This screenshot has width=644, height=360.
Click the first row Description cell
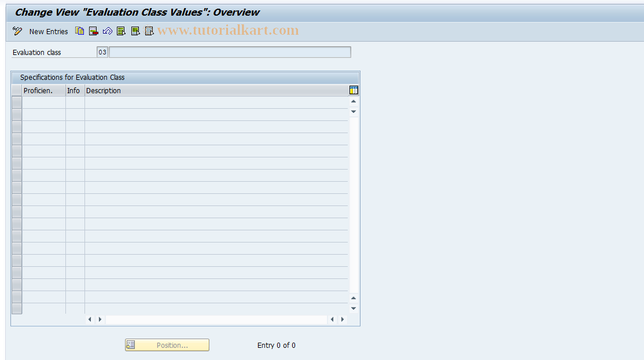216,102
